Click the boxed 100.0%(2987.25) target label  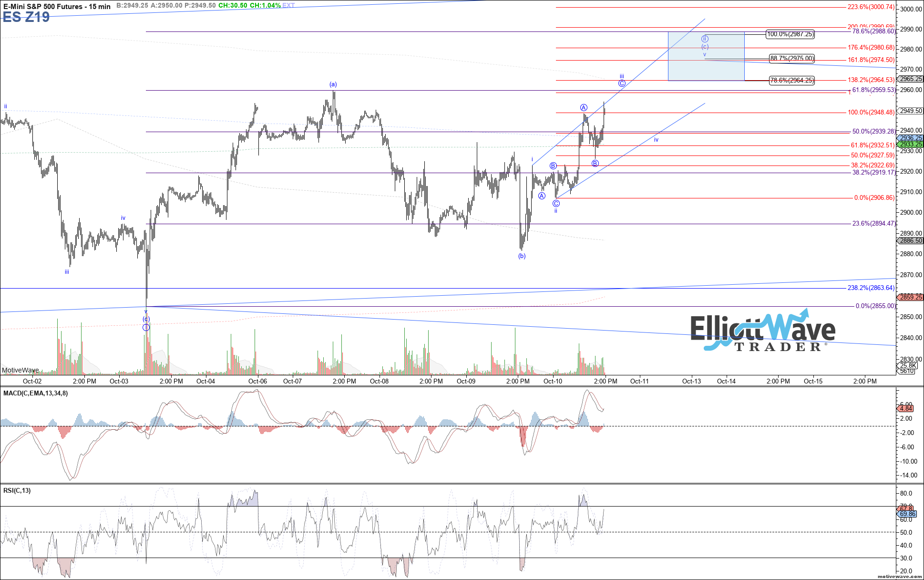[791, 34]
